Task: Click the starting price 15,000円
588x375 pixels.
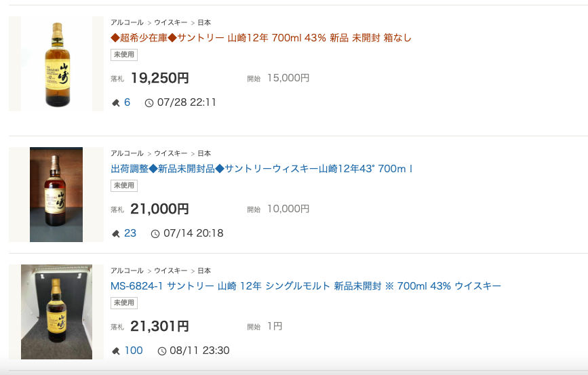Action: [x=288, y=78]
